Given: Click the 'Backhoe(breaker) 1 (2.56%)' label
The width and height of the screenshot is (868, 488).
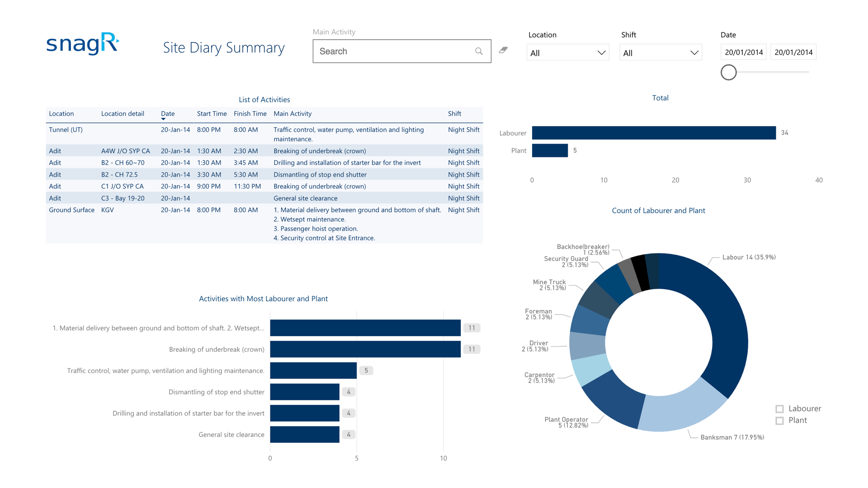Looking at the screenshot, I should tap(583, 250).
